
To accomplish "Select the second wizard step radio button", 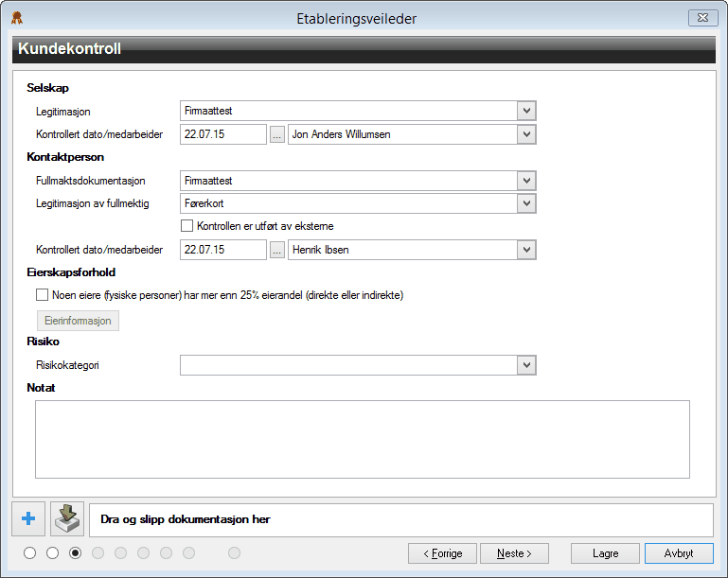I will pyautogui.click(x=52, y=553).
